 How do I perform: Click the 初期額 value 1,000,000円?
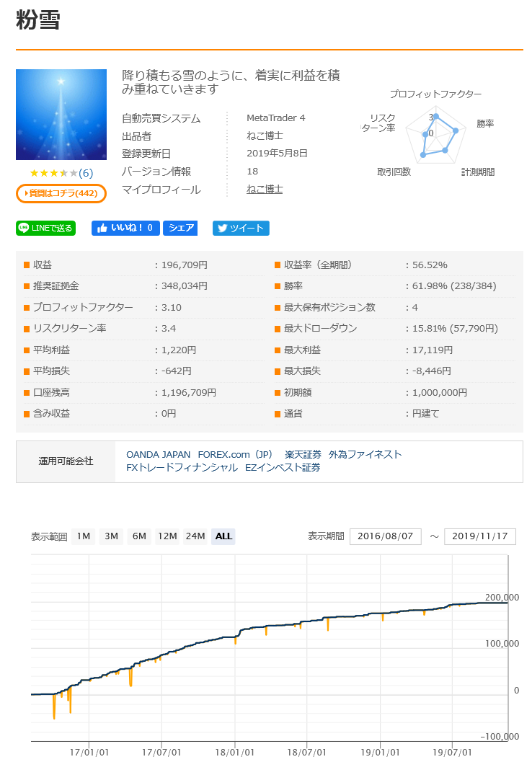point(440,392)
